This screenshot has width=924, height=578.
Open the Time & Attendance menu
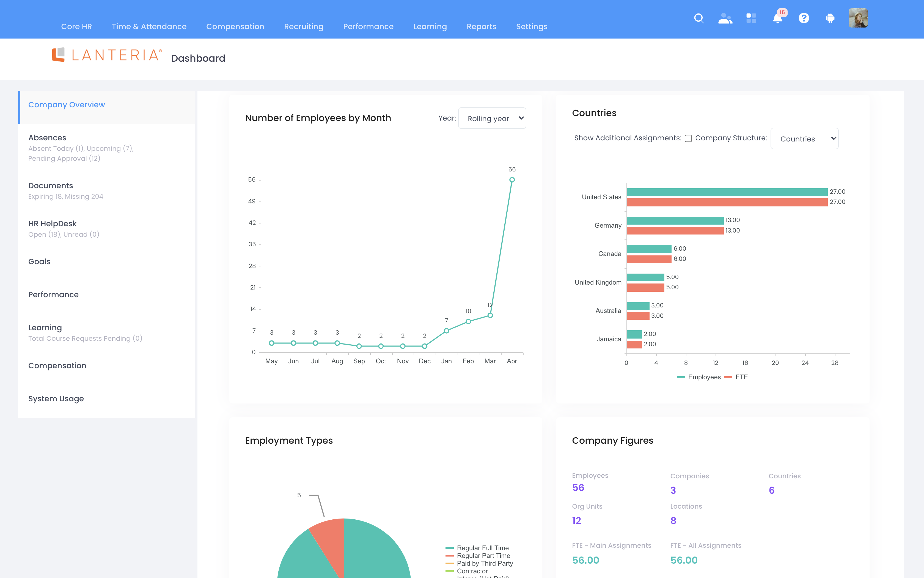pyautogui.click(x=149, y=26)
